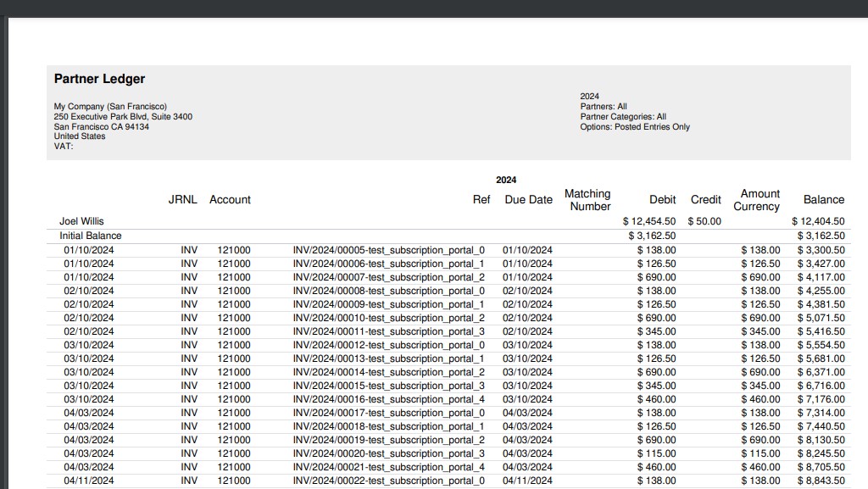Click balance value $ 7,440.50
868x489 pixels.
coord(821,426)
